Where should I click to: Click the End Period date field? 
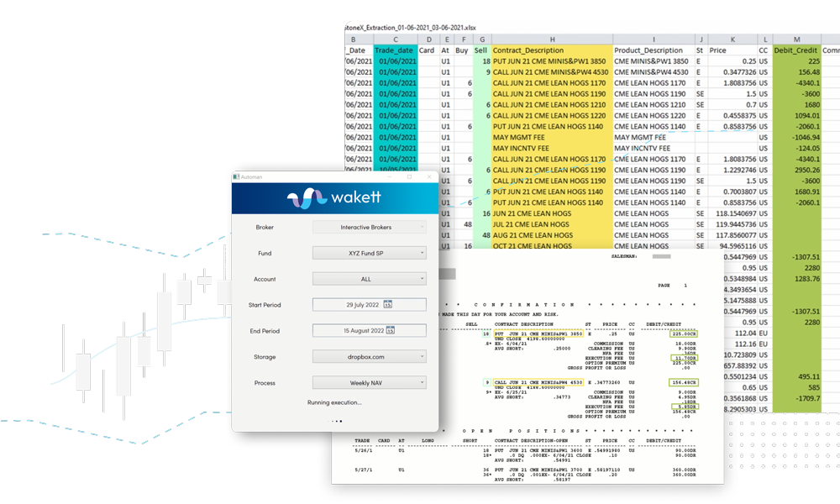369,330
